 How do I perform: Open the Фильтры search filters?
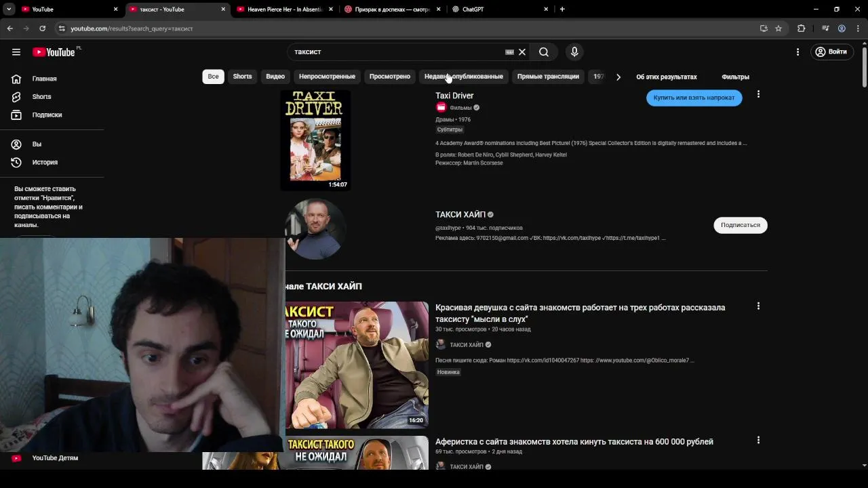coord(735,77)
